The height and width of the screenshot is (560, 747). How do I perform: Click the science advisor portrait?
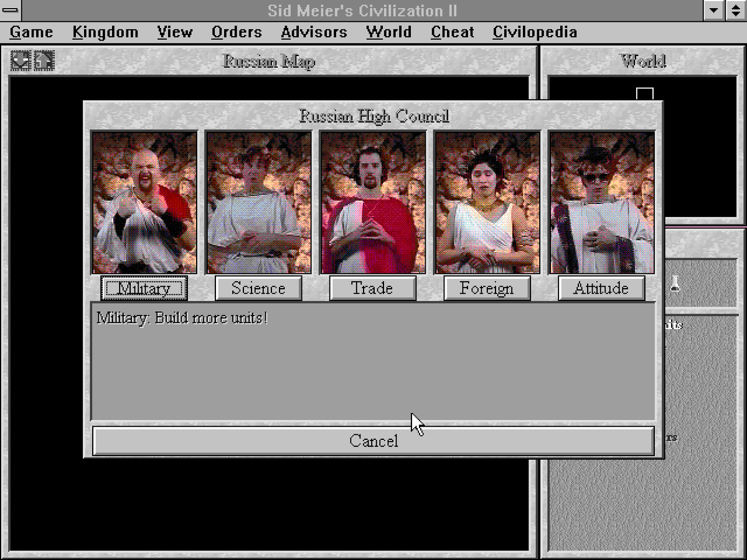pyautogui.click(x=259, y=202)
